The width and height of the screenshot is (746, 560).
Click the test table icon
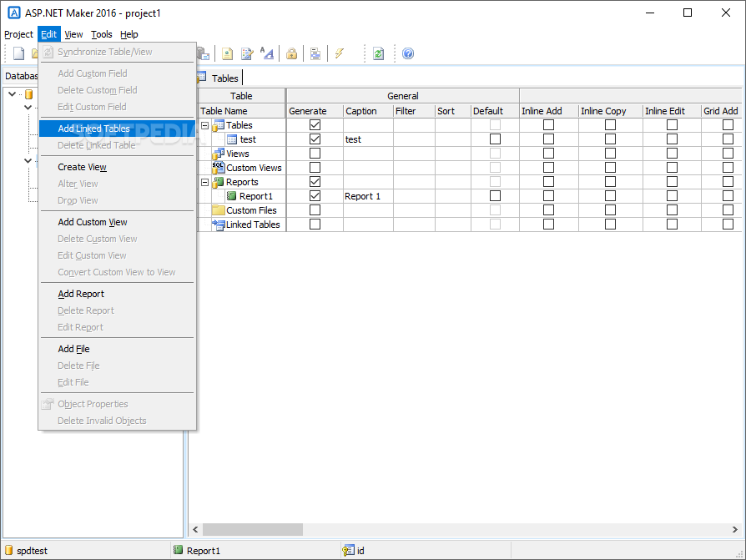click(232, 139)
